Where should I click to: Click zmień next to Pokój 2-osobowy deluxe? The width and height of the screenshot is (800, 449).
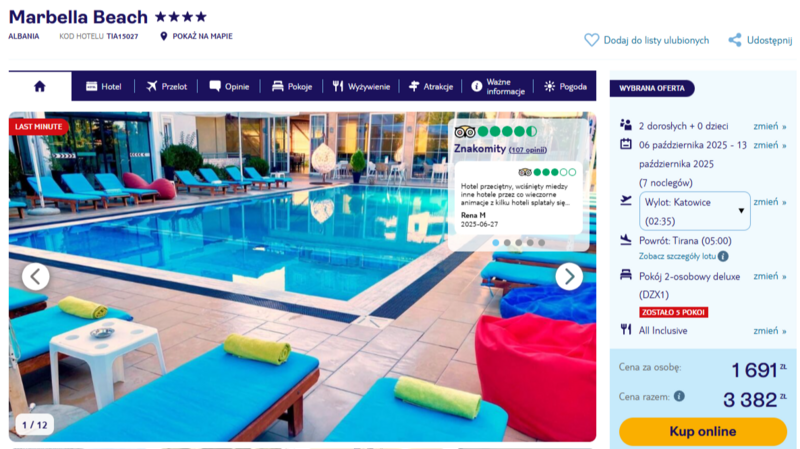coord(769,276)
